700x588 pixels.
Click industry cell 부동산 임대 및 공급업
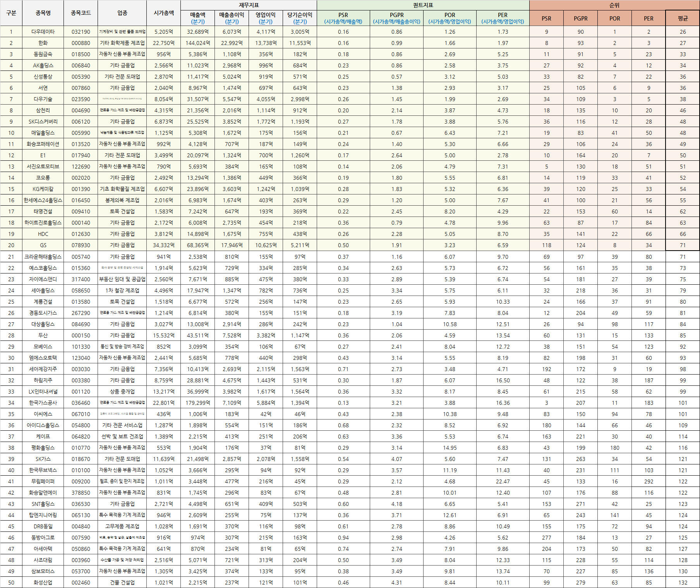122,279
